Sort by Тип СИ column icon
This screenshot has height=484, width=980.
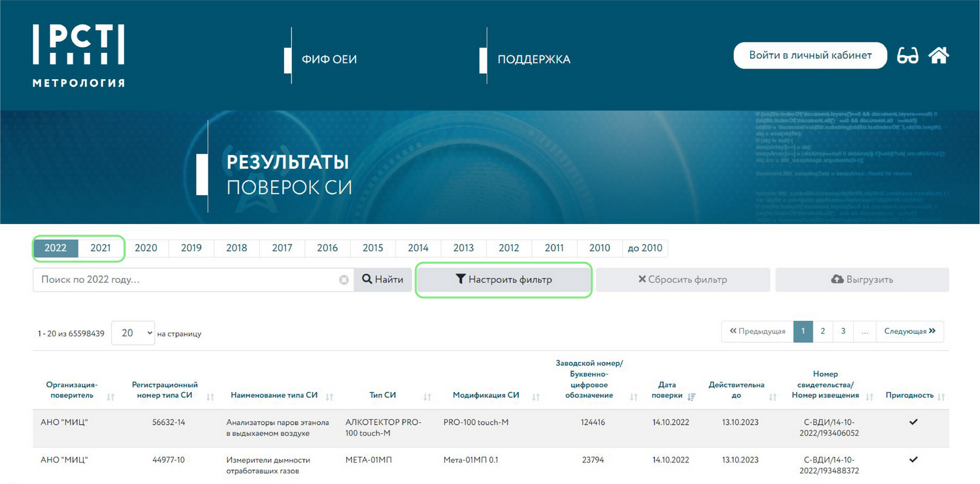pos(427,396)
